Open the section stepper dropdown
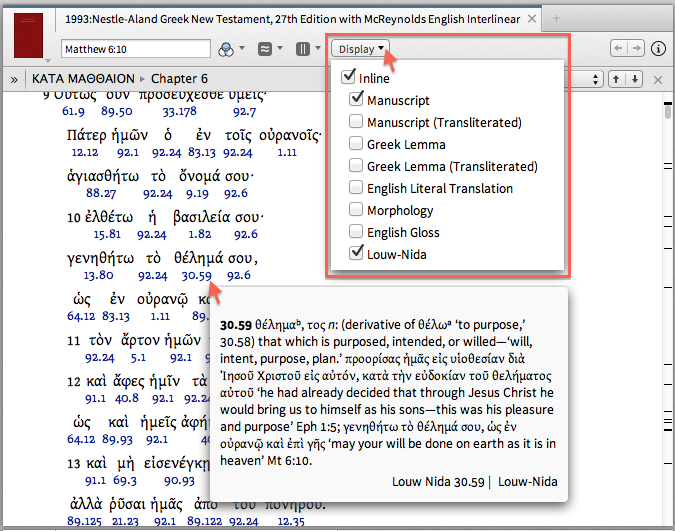 pyautogui.click(x=595, y=79)
